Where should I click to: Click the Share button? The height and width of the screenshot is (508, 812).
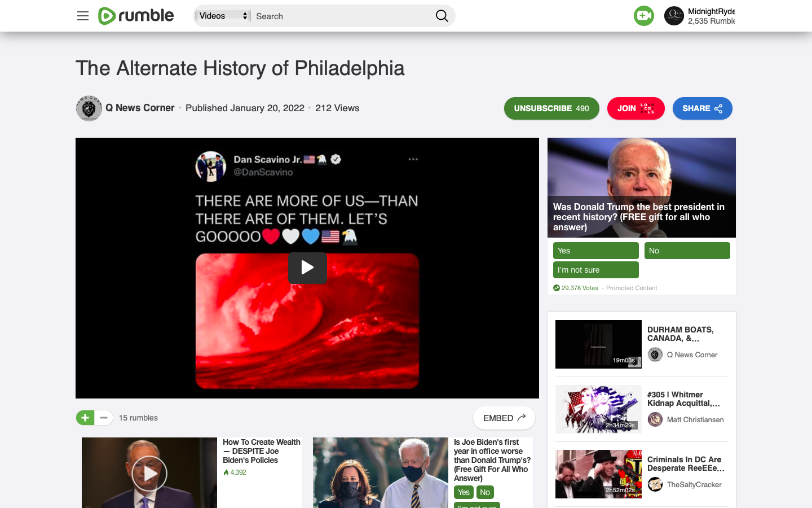(702, 108)
